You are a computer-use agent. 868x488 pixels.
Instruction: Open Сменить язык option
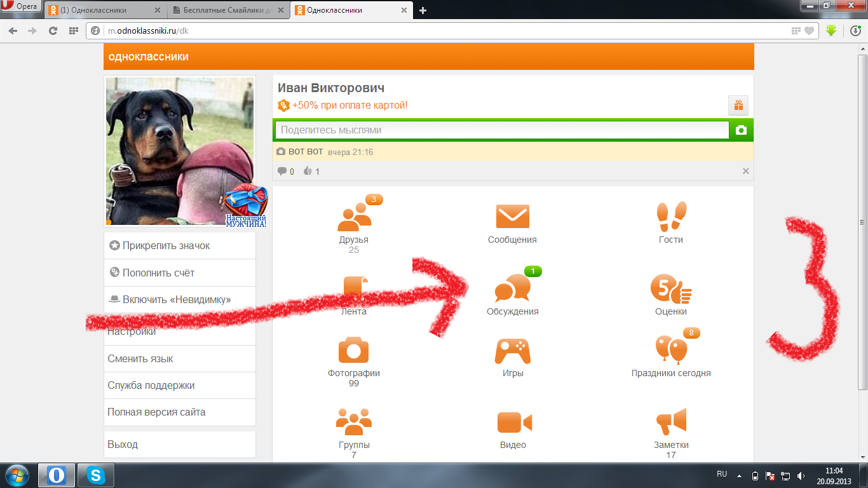click(180, 358)
